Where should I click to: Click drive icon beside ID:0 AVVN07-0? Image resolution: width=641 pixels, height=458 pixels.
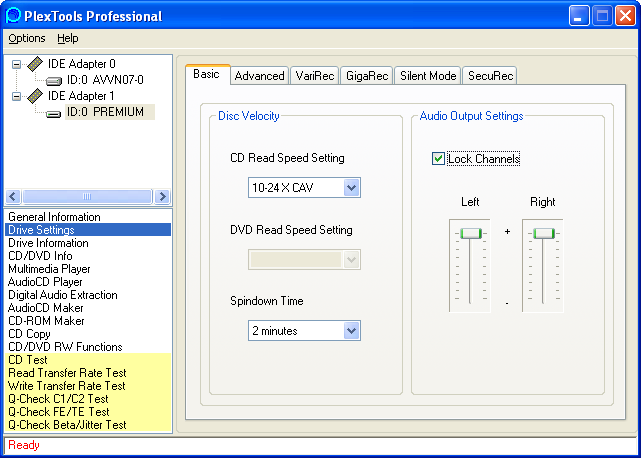point(54,81)
